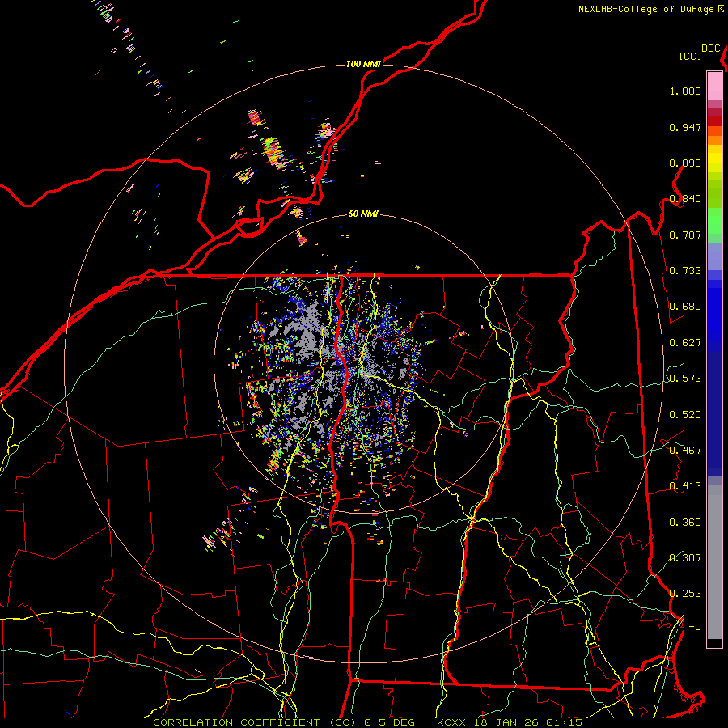Click the 50 NMI range ring label
Screen dimensions: 728x728
tap(363, 214)
